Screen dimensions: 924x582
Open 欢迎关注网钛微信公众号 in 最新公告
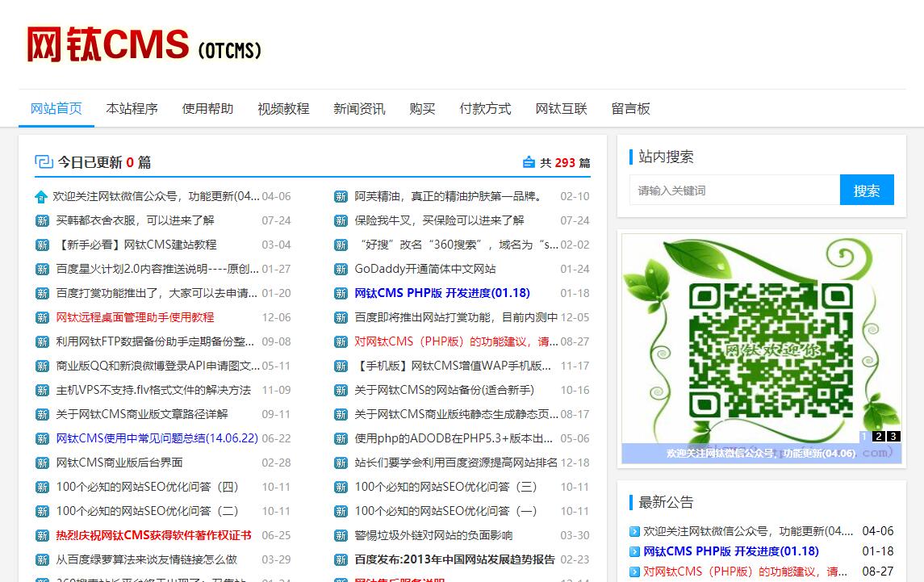748,530
